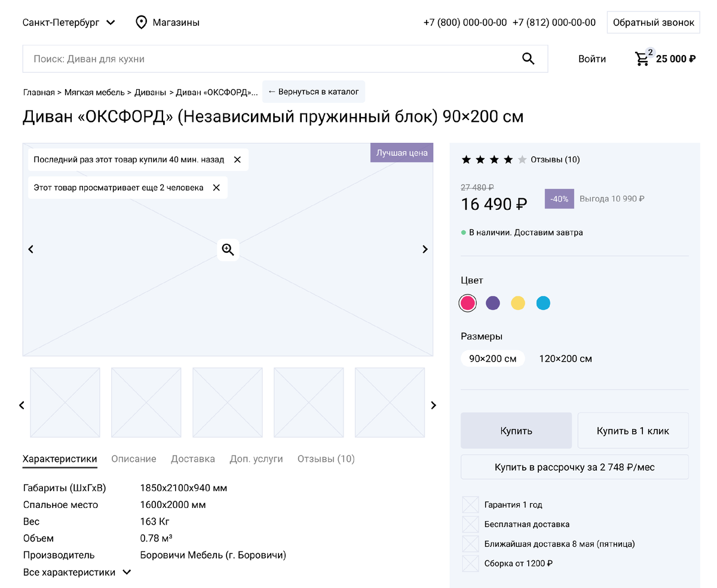Call +7 (800) 000-00-00 number
717x588 pixels.
465,23
